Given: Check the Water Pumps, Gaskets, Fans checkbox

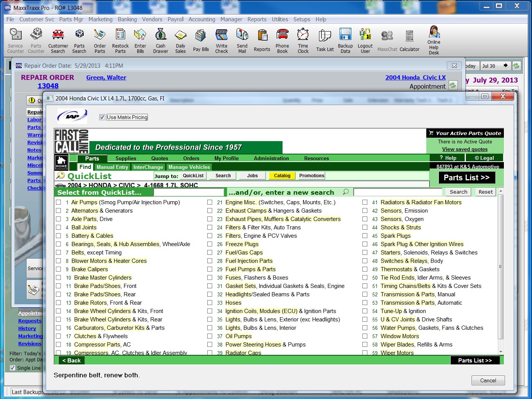Looking at the screenshot, I should [365, 328].
